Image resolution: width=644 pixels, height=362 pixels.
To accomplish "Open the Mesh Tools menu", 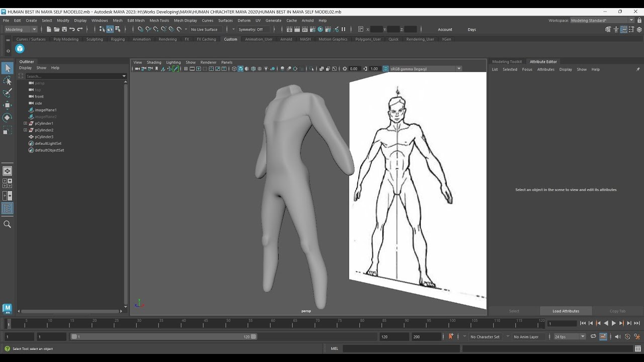I will pos(159,21).
